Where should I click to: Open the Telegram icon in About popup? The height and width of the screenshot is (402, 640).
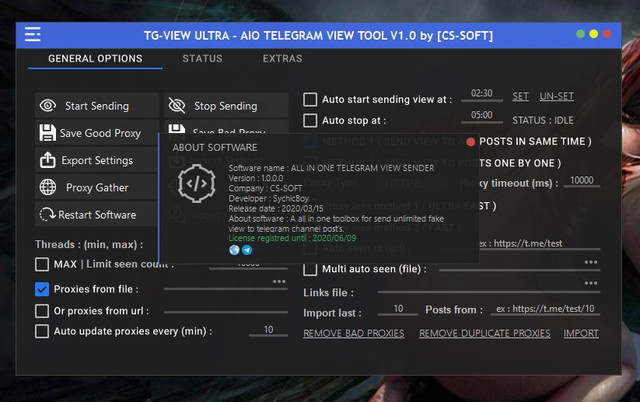click(x=247, y=250)
